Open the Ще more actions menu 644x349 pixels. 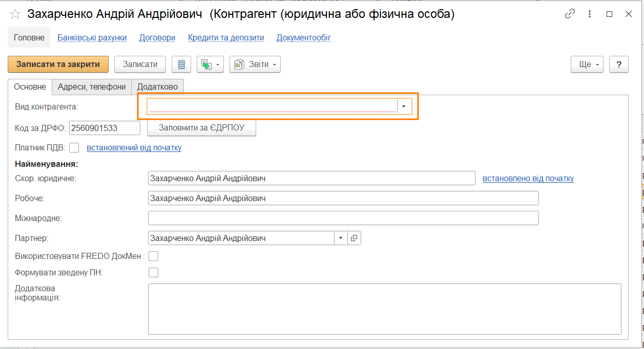[587, 64]
